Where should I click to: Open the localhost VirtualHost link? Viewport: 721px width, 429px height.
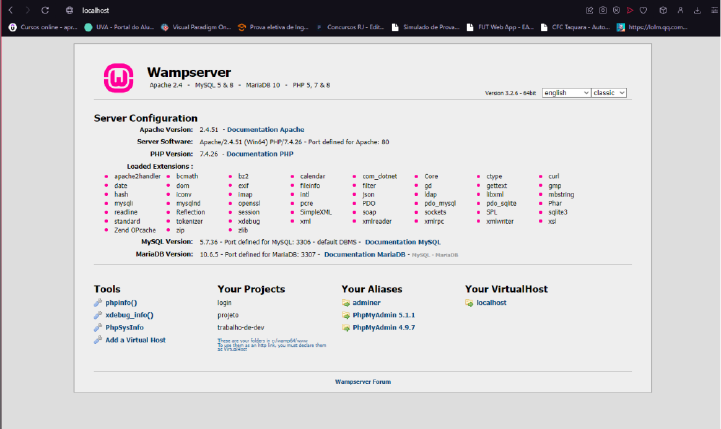click(491, 303)
